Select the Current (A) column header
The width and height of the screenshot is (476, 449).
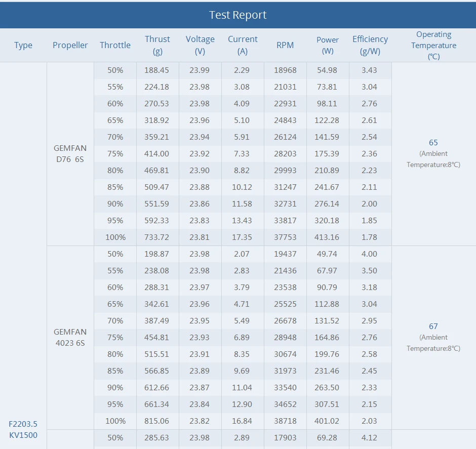click(243, 45)
